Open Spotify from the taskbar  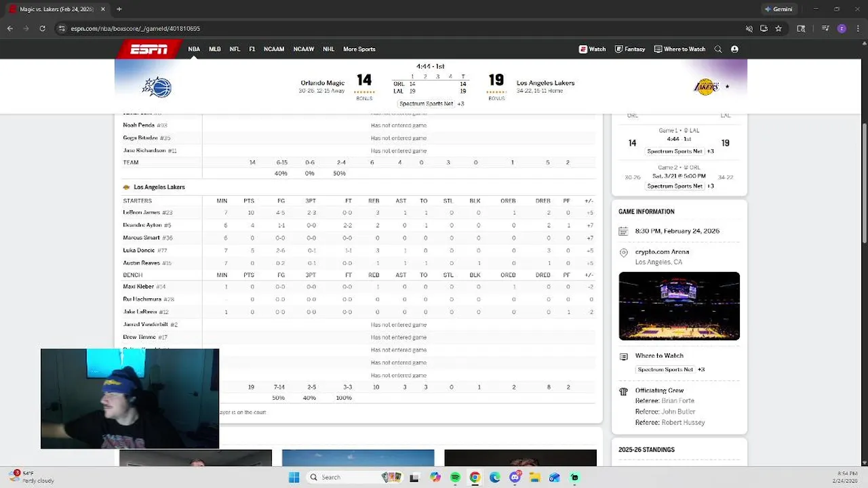pyautogui.click(x=455, y=477)
